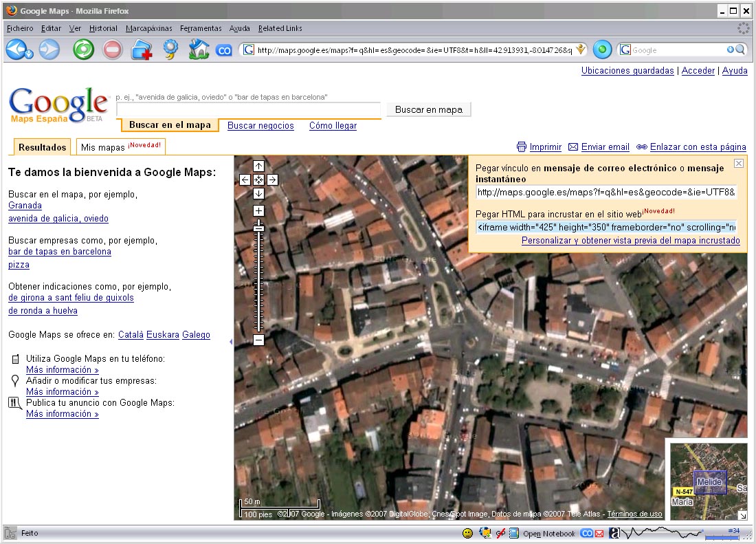Click the 'Buscar negocios' link
The width and height of the screenshot is (756, 544).
(260, 125)
